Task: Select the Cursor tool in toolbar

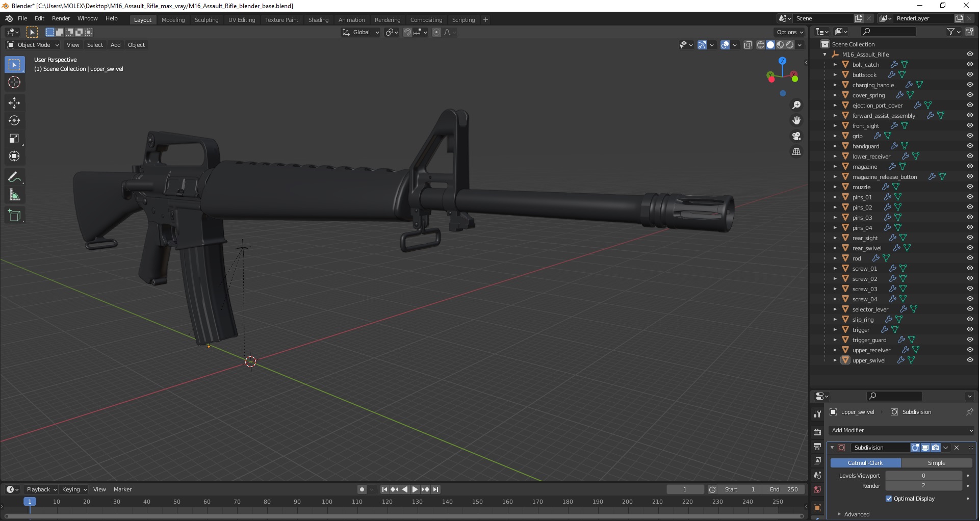Action: tap(14, 83)
